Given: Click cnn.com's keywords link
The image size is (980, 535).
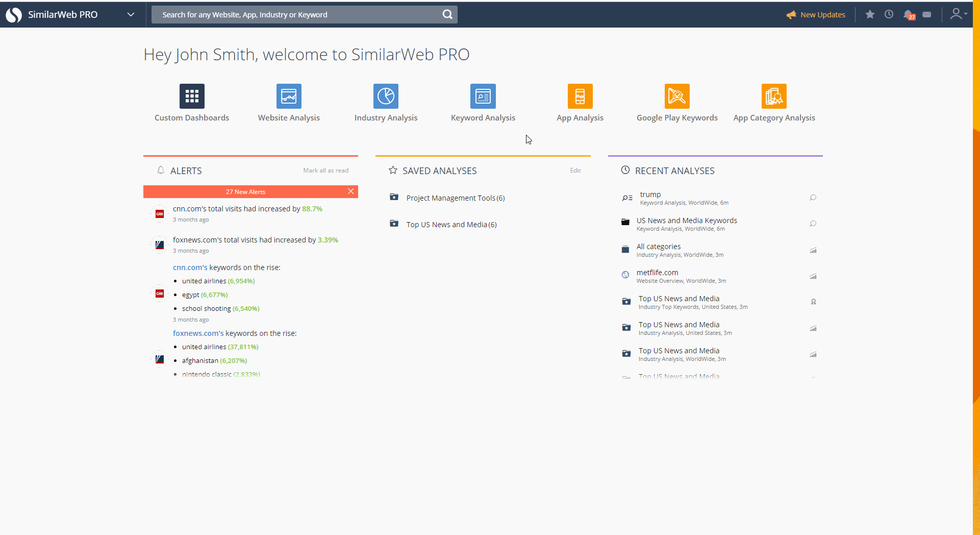Looking at the screenshot, I should [190, 267].
